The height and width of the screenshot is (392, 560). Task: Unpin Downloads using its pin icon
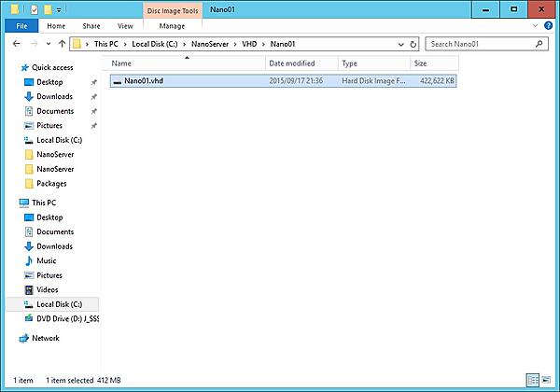[x=94, y=97]
